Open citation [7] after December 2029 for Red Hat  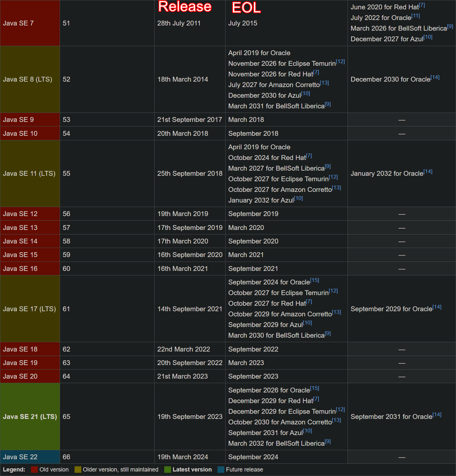[x=316, y=399]
